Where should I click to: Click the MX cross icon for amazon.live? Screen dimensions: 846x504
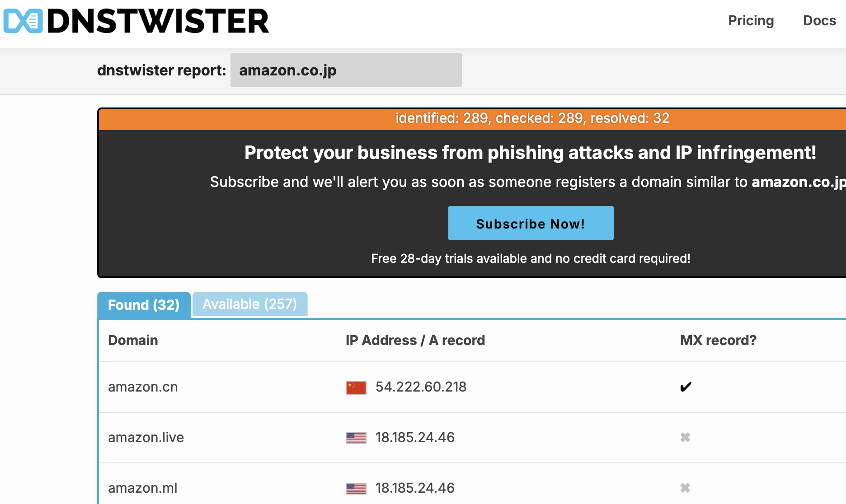coord(685,437)
